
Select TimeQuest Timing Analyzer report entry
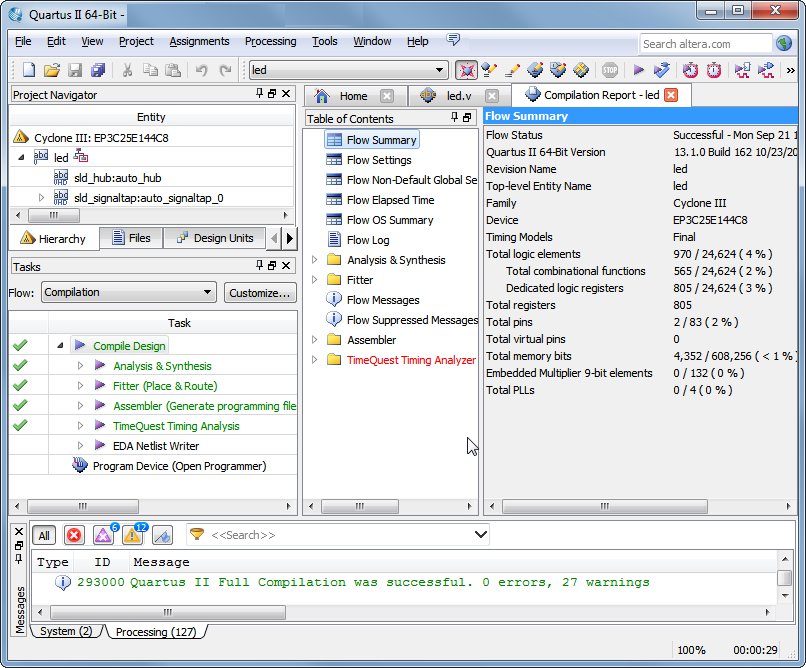click(x=410, y=360)
